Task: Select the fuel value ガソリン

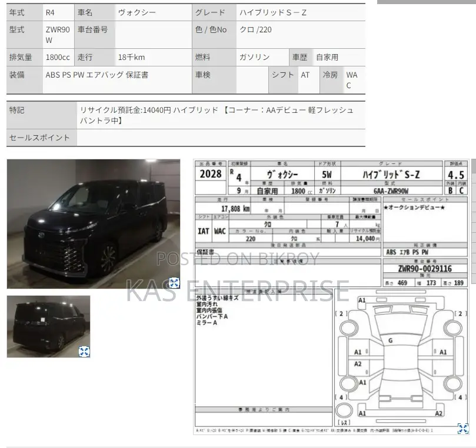Action: coord(254,58)
